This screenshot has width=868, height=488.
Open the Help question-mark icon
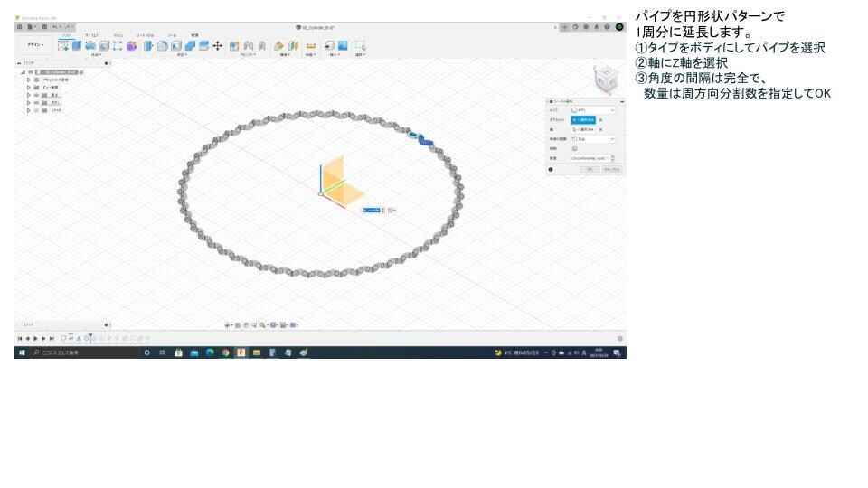[x=608, y=26]
